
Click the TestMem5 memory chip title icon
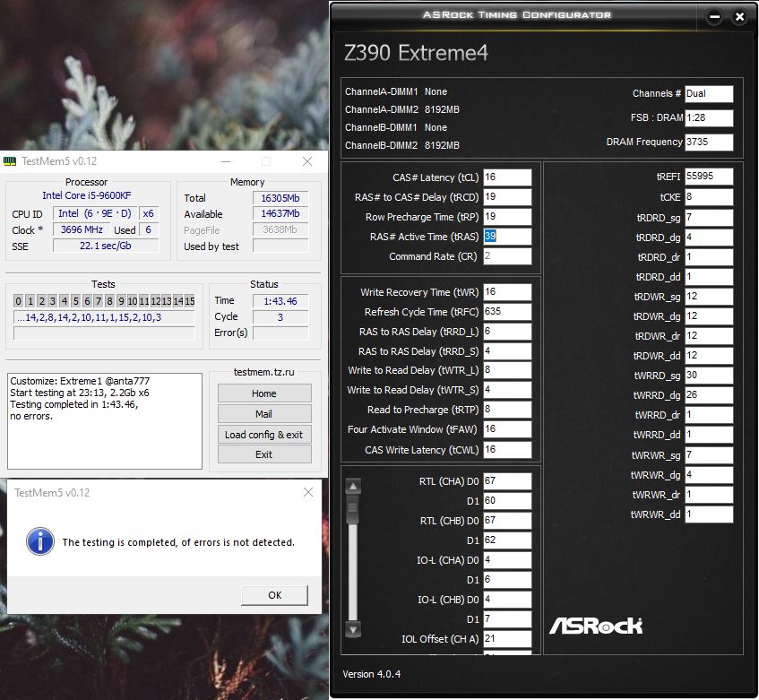click(x=10, y=161)
